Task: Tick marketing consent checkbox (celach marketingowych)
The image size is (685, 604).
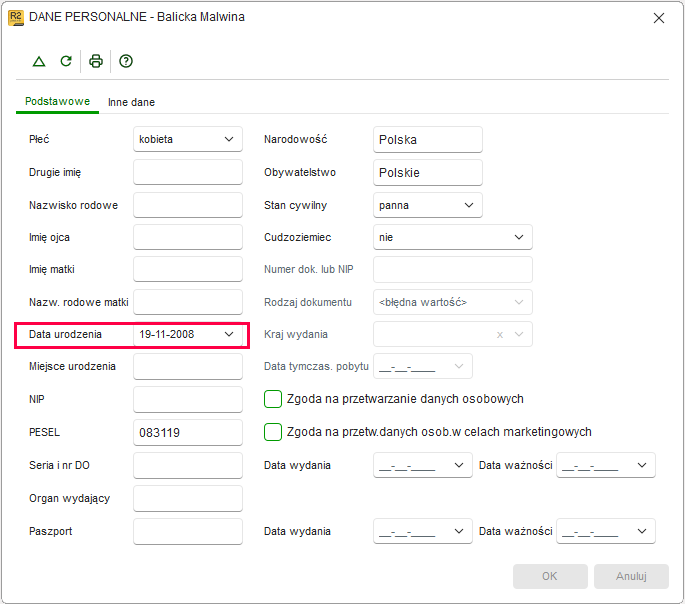Action: pos(273,432)
